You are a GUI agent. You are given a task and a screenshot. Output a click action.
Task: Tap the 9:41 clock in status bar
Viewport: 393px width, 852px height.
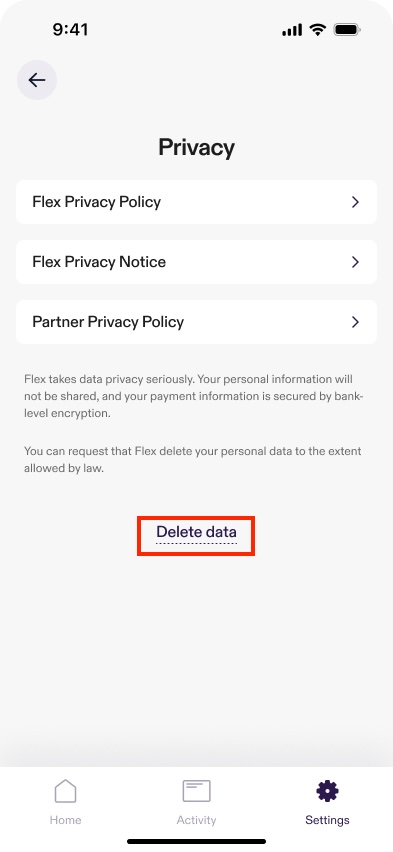tap(70, 29)
